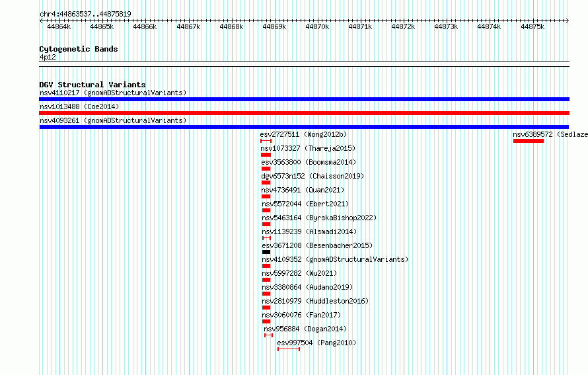The width and height of the screenshot is (588, 375).
Task: Click the nsv5572044 (Ebert2021) label
Action: tap(305, 204)
